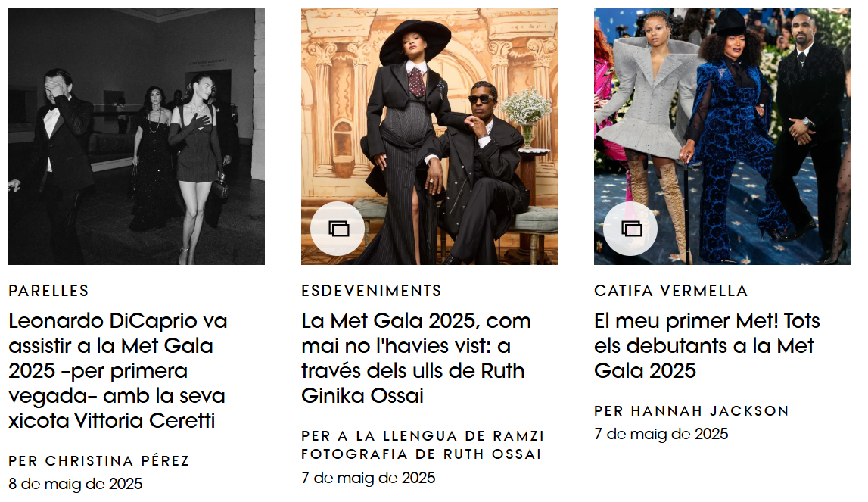Select the PARELLES category label
This screenshot has width=868, height=502.
(x=48, y=291)
